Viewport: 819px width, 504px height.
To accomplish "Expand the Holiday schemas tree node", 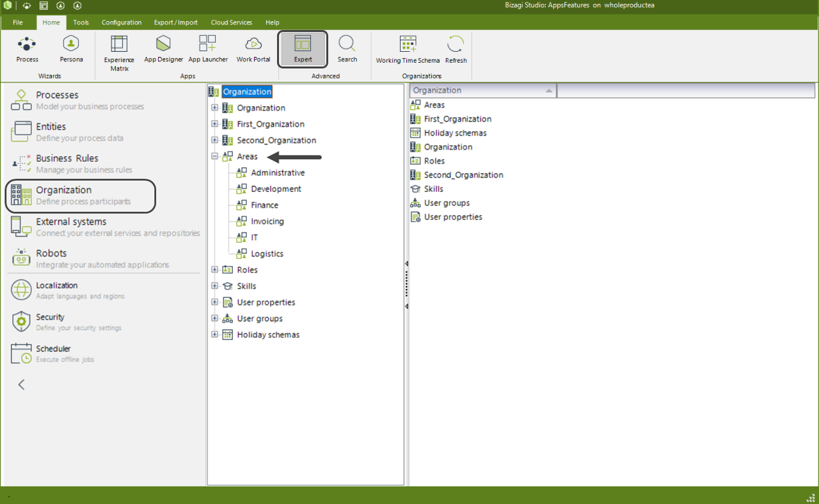I will [x=215, y=335].
